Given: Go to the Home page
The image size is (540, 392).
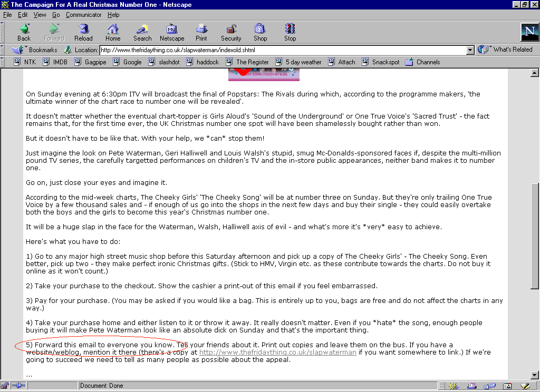Looking at the screenshot, I should click(x=113, y=33).
